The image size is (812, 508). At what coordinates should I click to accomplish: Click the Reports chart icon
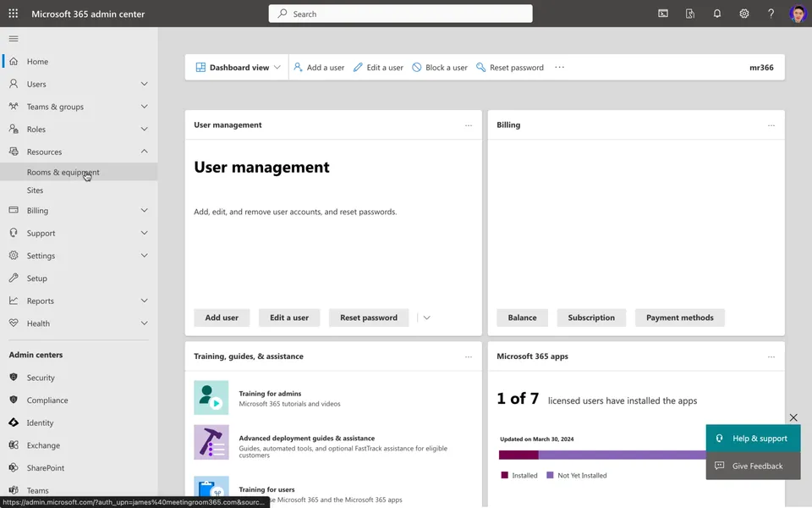tap(14, 300)
